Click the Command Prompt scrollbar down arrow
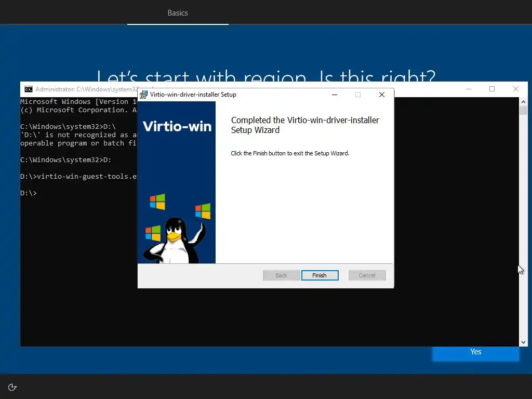532x399 pixels. click(523, 342)
